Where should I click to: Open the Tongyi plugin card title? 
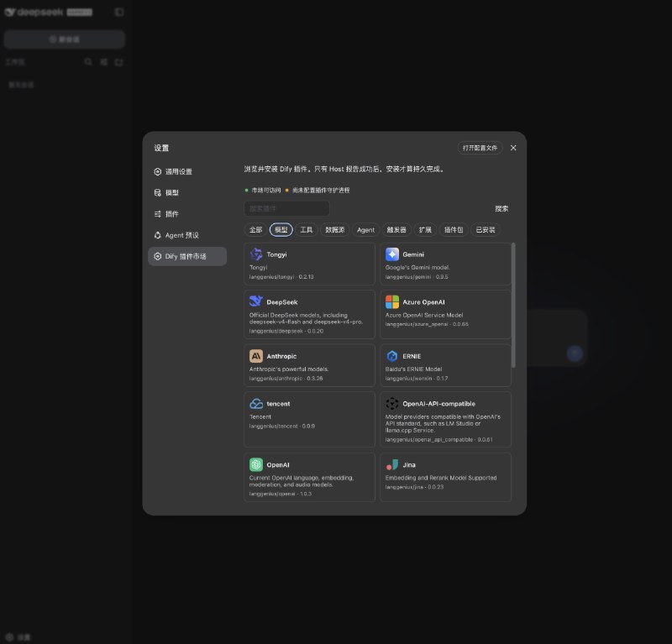[x=277, y=254]
